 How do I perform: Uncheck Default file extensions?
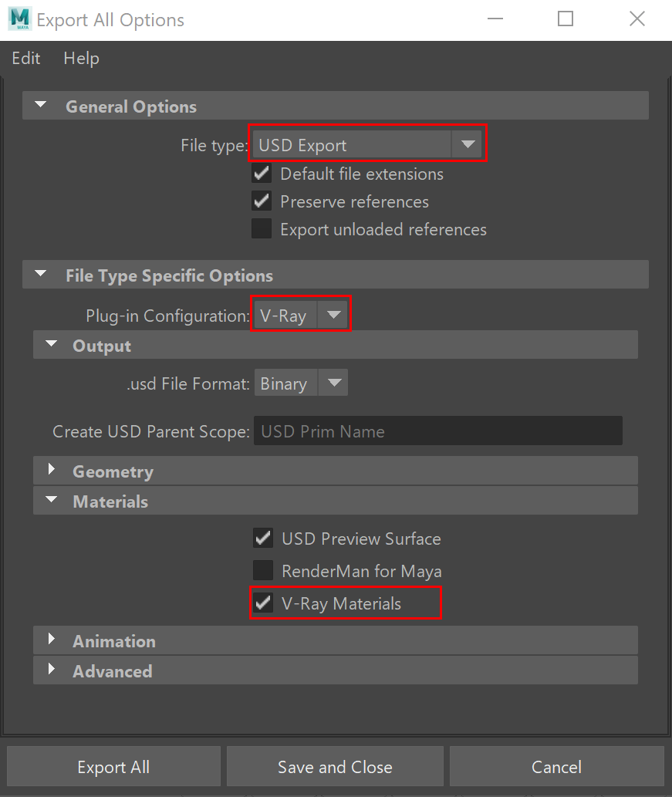262,174
